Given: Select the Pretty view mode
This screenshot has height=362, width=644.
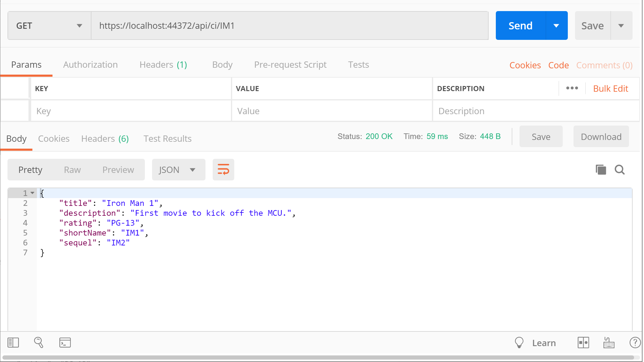Looking at the screenshot, I should [30, 170].
